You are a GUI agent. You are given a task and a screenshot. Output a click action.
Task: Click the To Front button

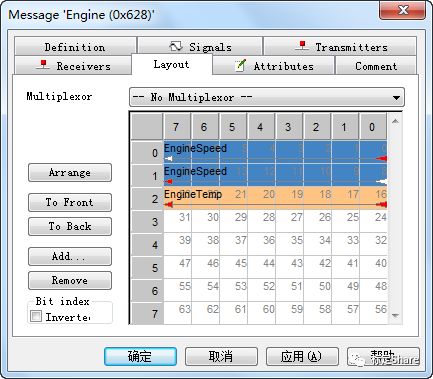[x=70, y=202]
